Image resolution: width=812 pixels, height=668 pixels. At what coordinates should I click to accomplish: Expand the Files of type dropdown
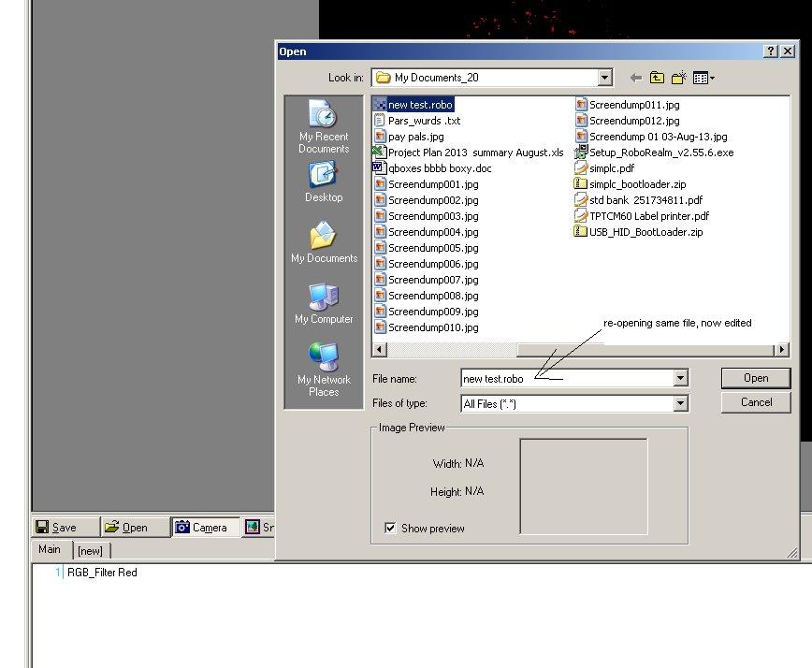click(680, 403)
